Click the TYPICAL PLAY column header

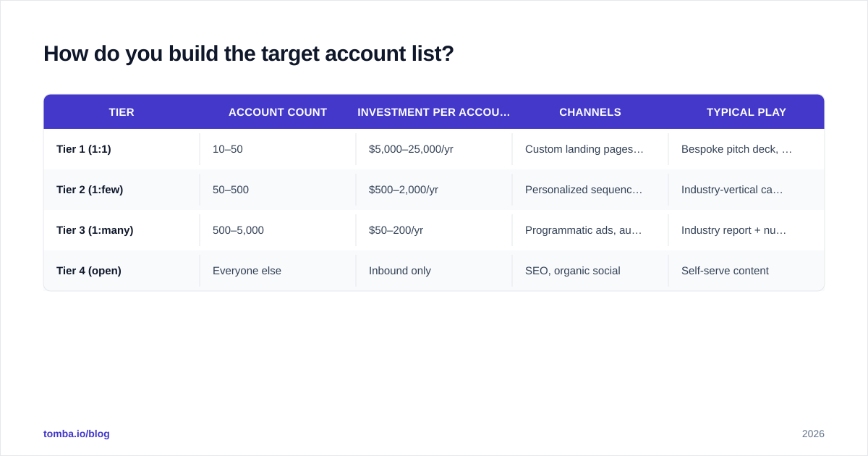[746, 112]
